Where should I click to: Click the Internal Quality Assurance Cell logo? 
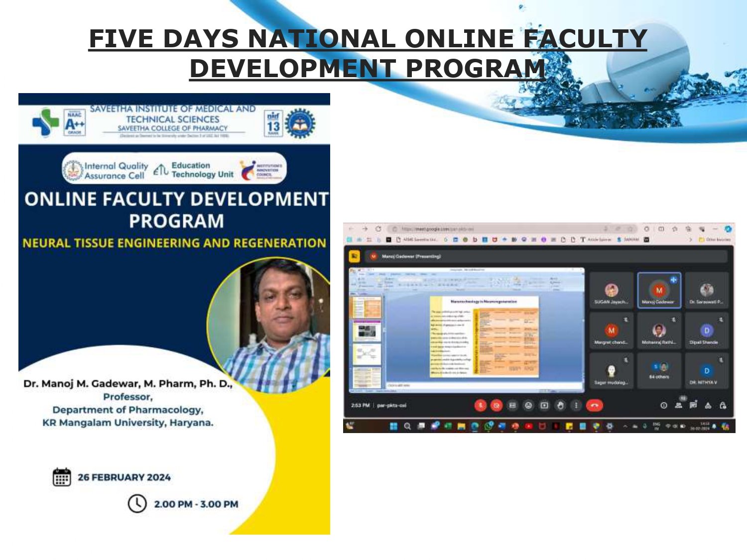point(106,170)
